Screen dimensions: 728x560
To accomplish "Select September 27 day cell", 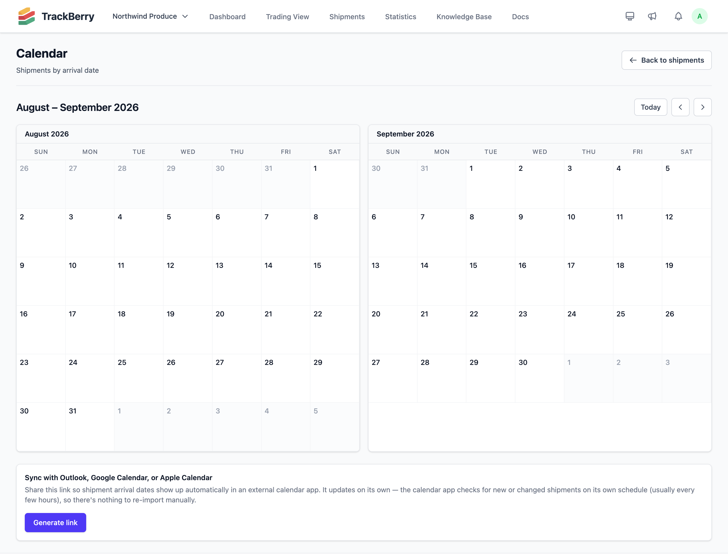I will [393, 378].
